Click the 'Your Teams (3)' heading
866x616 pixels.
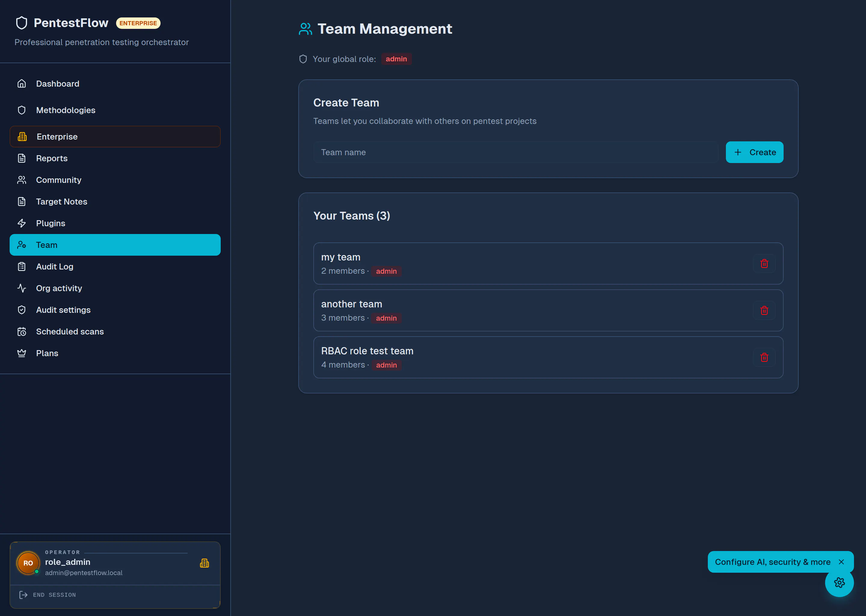click(x=352, y=216)
